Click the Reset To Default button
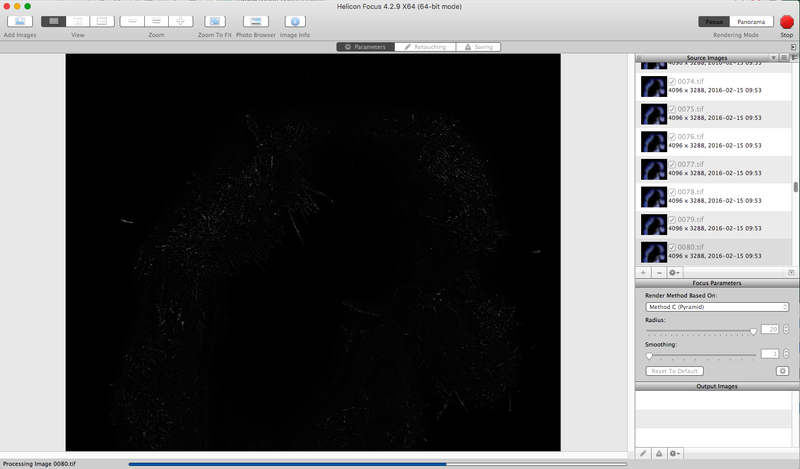The height and width of the screenshot is (469, 800). [x=674, y=371]
